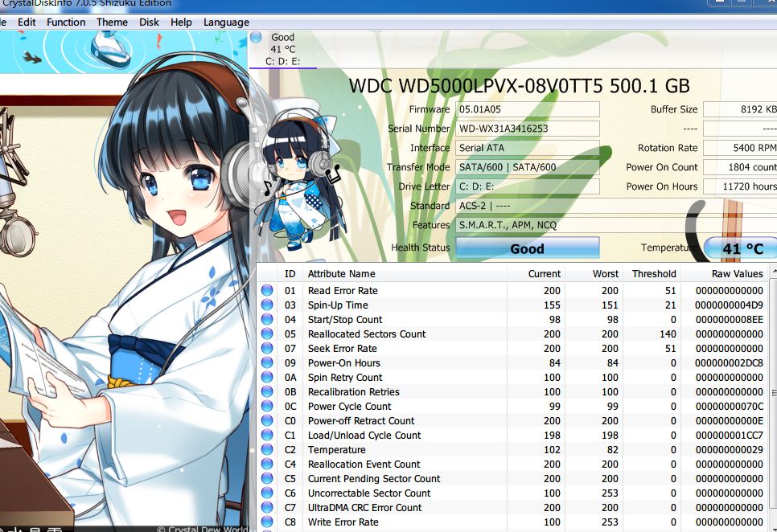Select the Reallocated Sectors Count attribute name
The image size is (777, 532).
click(x=367, y=334)
